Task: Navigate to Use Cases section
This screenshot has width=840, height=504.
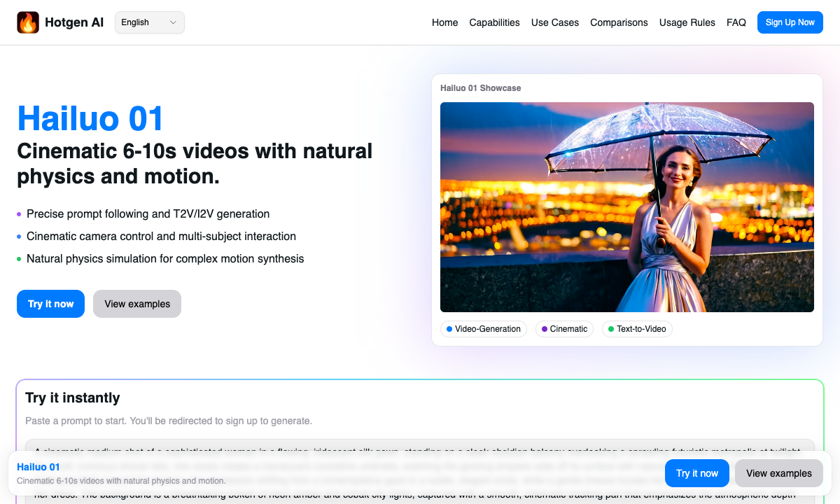Action: tap(554, 22)
